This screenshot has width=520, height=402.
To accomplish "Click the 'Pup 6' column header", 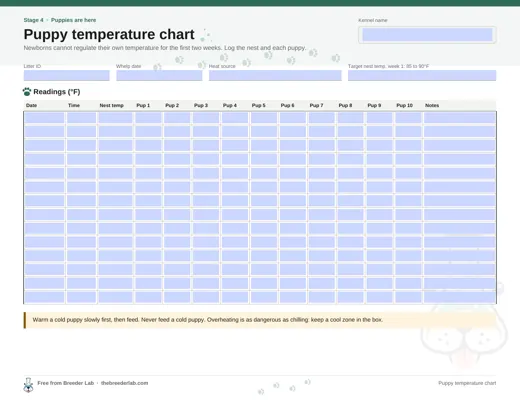I will pos(288,105).
